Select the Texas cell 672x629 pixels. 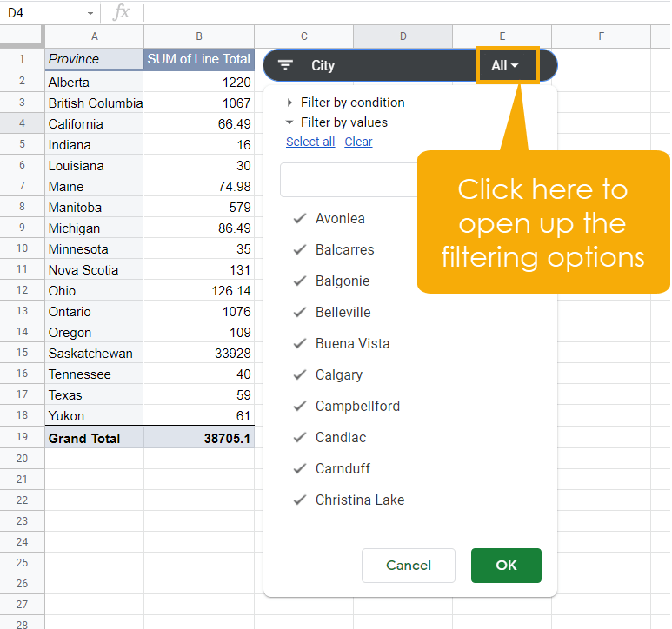[94, 394]
